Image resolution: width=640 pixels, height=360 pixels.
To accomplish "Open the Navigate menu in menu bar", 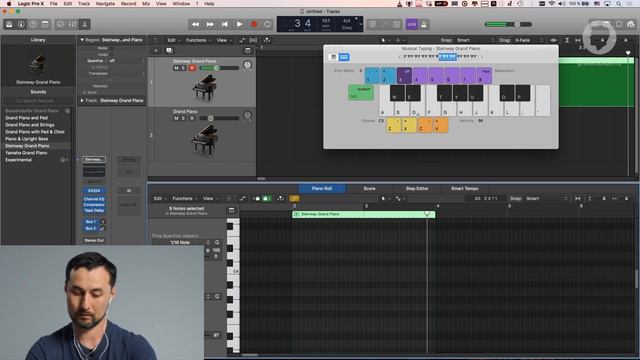I will tap(105, 4).
